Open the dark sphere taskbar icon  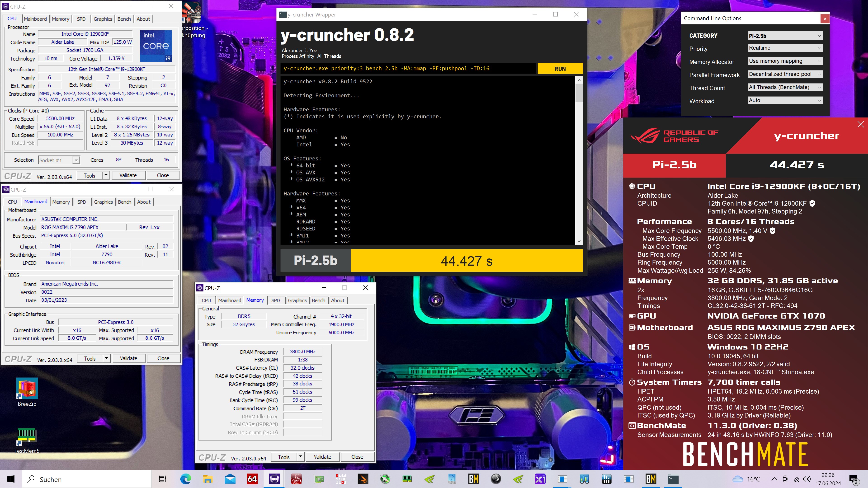pos(496,479)
